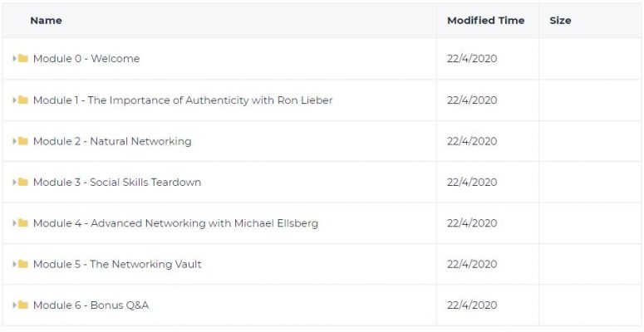The width and height of the screenshot is (644, 332).
Task: Expand Module 6 with its triangle arrow
Action: coord(14,305)
